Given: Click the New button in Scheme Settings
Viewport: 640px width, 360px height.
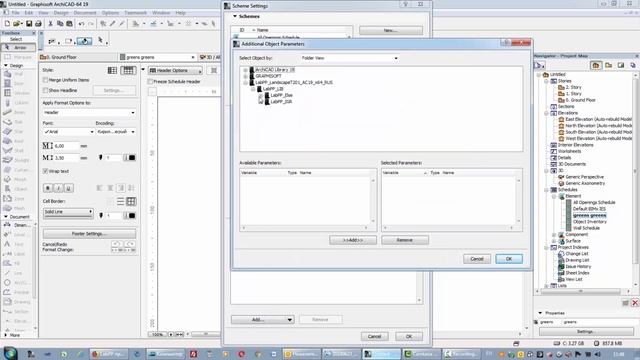Looking at the screenshot, I should point(391,31).
